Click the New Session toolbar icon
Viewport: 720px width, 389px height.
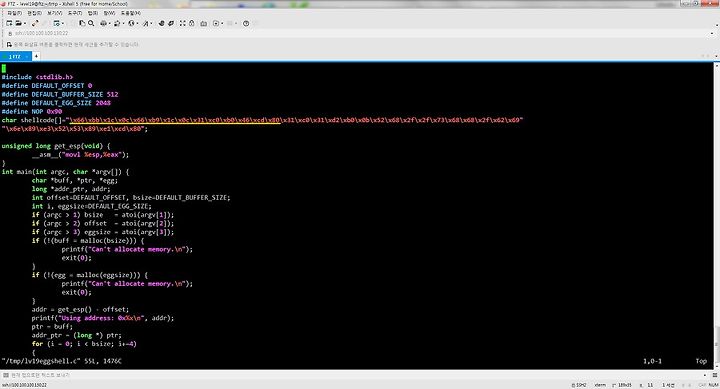click(9, 23)
